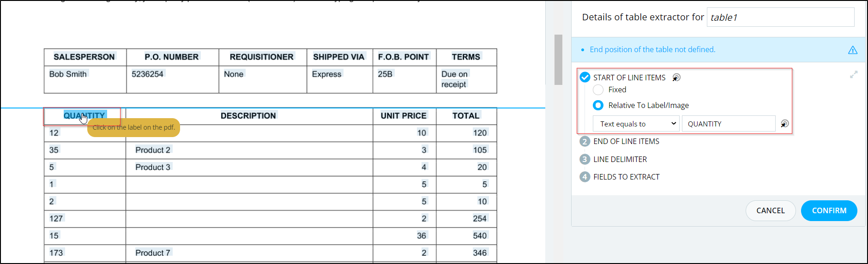This screenshot has width=868, height=264.
Task: Click the label picker icon next to QUANTITY field
Action: point(784,124)
